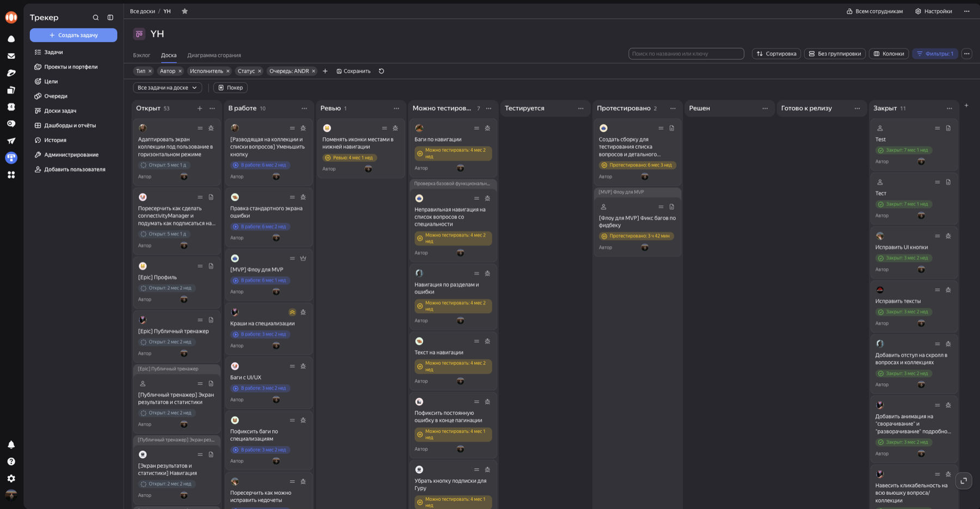
Task: Toggle the favorite star next to YH
Action: (x=185, y=10)
